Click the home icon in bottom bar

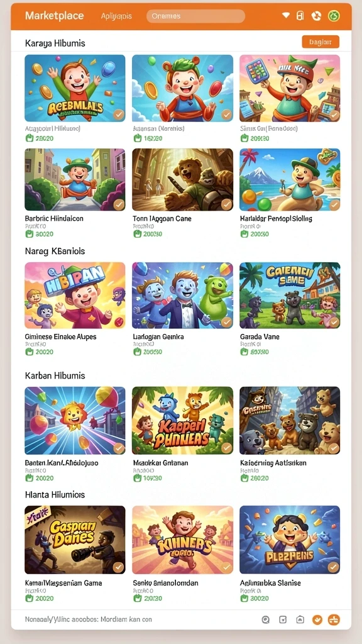coord(300,619)
